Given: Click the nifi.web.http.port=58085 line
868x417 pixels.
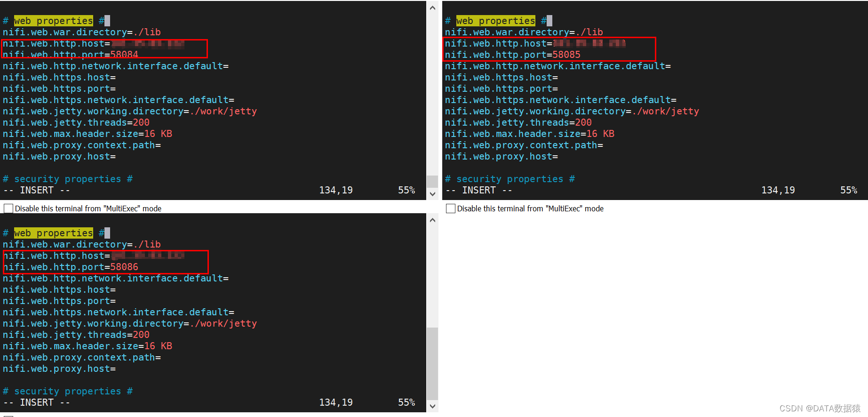Looking at the screenshot, I should coord(513,55).
